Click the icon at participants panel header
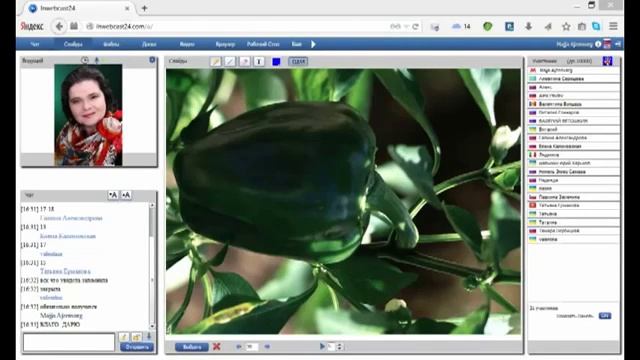This screenshot has height=360, width=640. [x=607, y=61]
